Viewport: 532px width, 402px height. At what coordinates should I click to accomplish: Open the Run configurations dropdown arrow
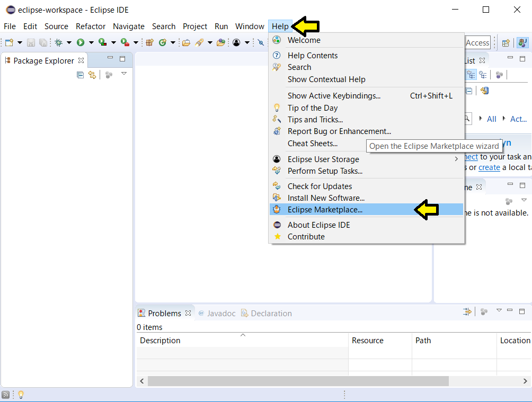[x=91, y=43]
